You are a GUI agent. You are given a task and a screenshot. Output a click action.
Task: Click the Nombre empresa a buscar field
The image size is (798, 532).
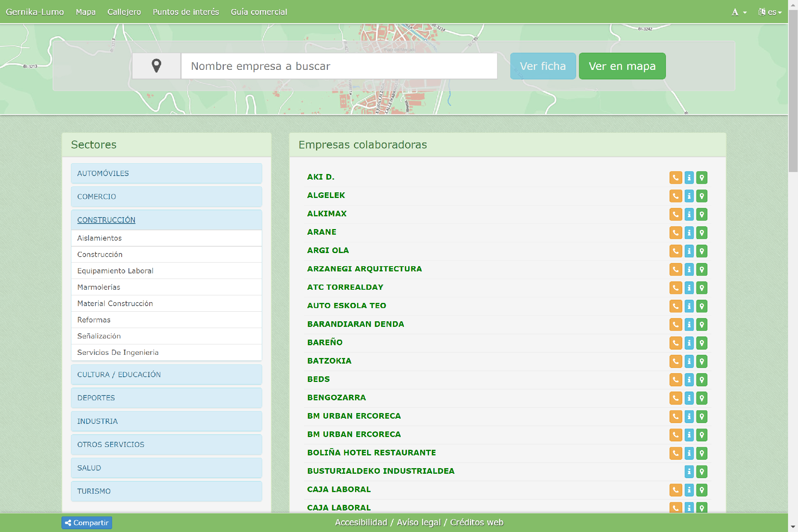coord(339,66)
